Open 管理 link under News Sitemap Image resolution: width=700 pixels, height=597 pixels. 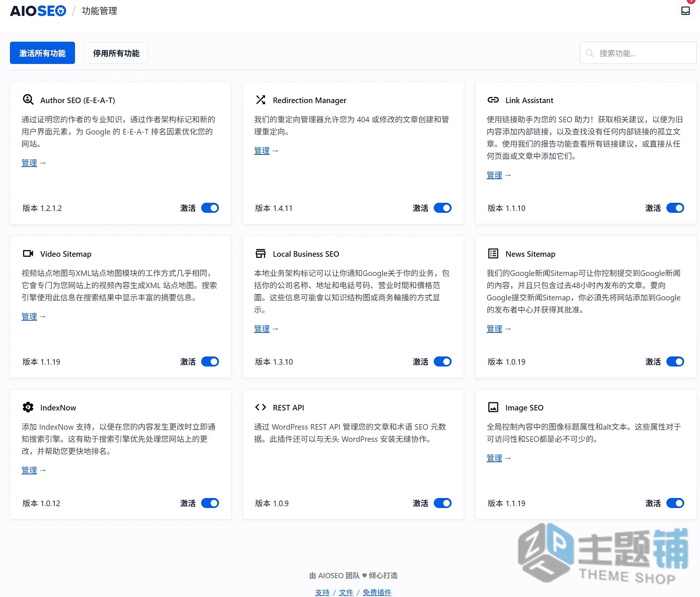[x=494, y=329]
